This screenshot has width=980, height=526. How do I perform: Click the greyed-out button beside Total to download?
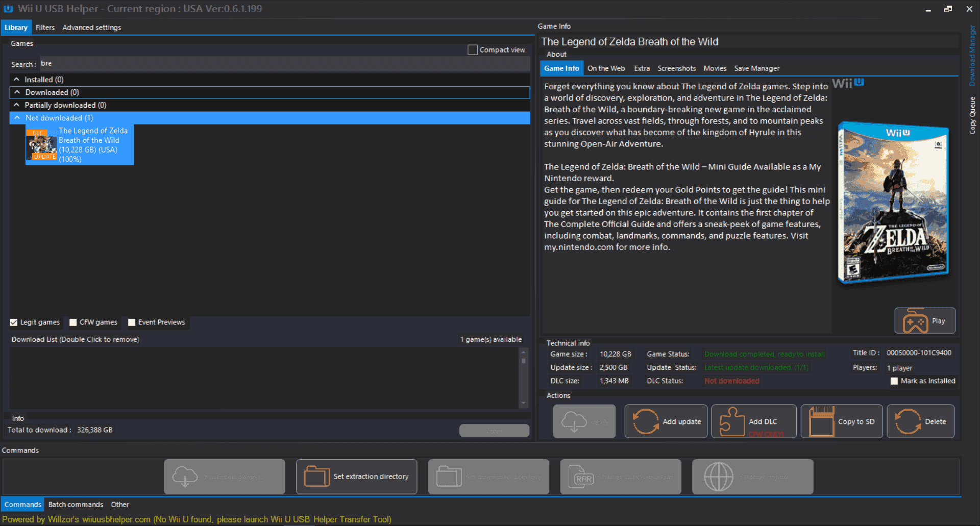pos(494,431)
